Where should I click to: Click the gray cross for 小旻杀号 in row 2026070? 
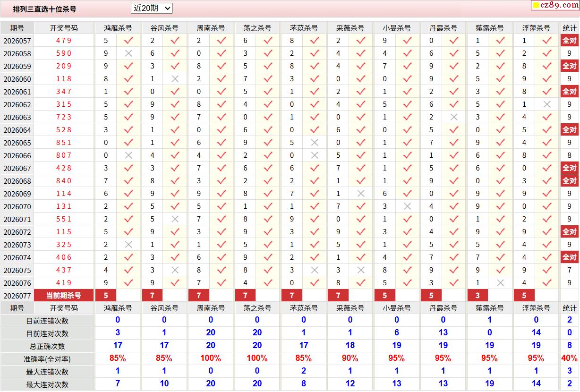(x=407, y=206)
